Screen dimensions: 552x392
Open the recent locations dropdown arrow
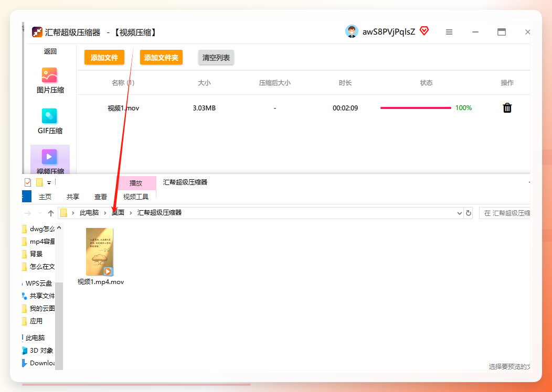(40, 213)
